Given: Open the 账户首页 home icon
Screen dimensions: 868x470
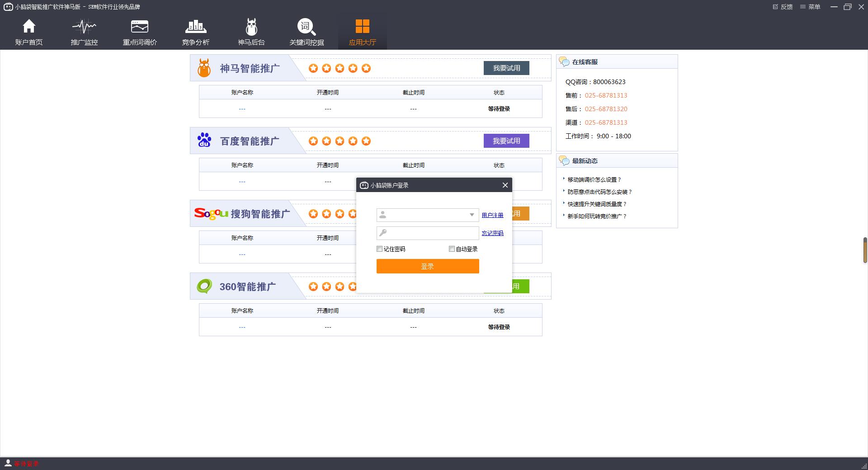Looking at the screenshot, I should tap(29, 27).
